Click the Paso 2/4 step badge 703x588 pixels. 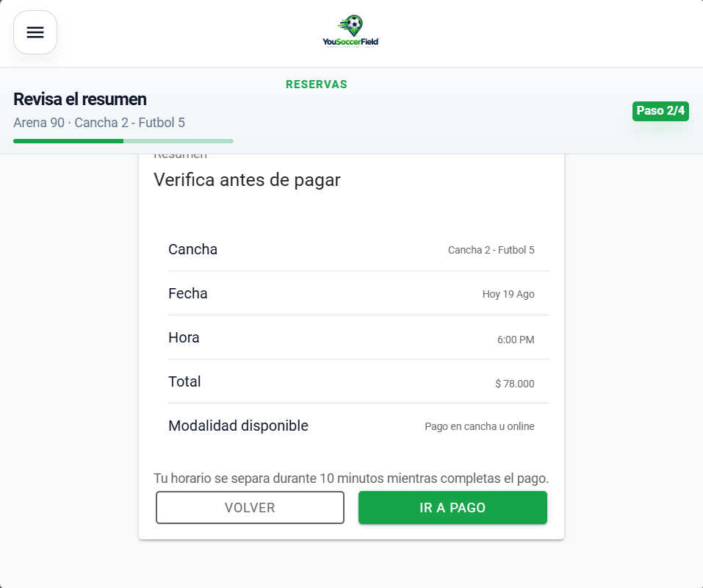click(660, 111)
